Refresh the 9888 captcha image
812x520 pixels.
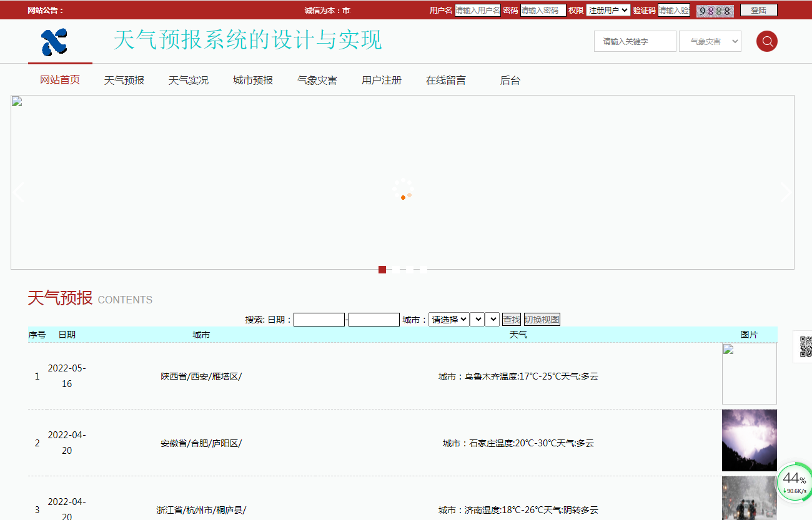715,11
